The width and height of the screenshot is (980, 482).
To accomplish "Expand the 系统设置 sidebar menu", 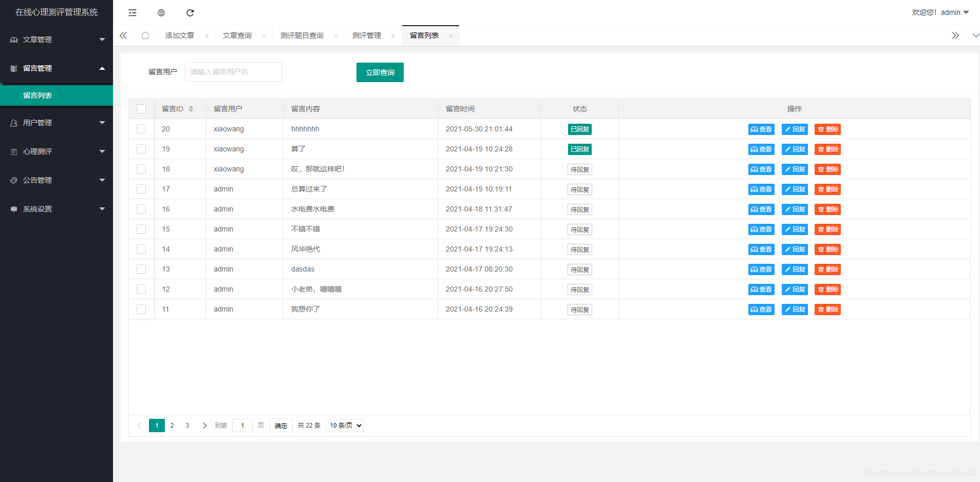I will [x=56, y=209].
